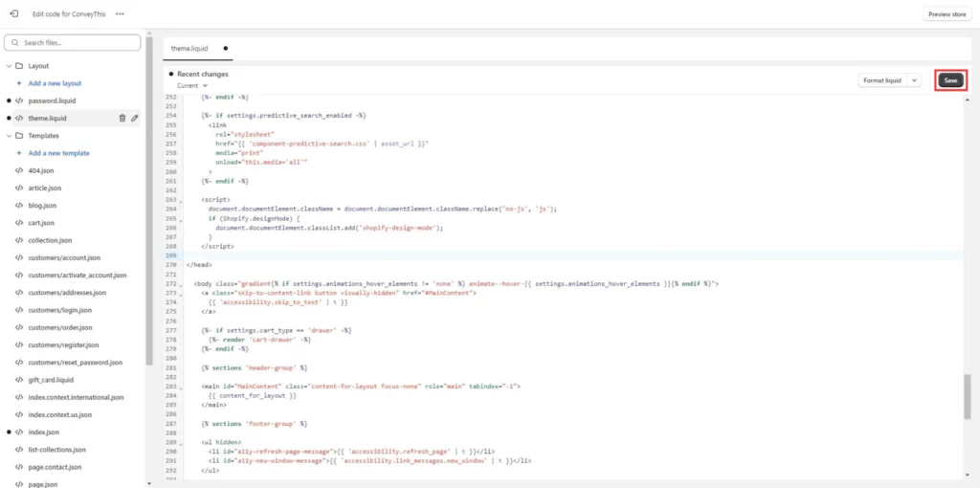The image size is (980, 488).
Task: Click the Layout folder icon
Action: click(19, 66)
